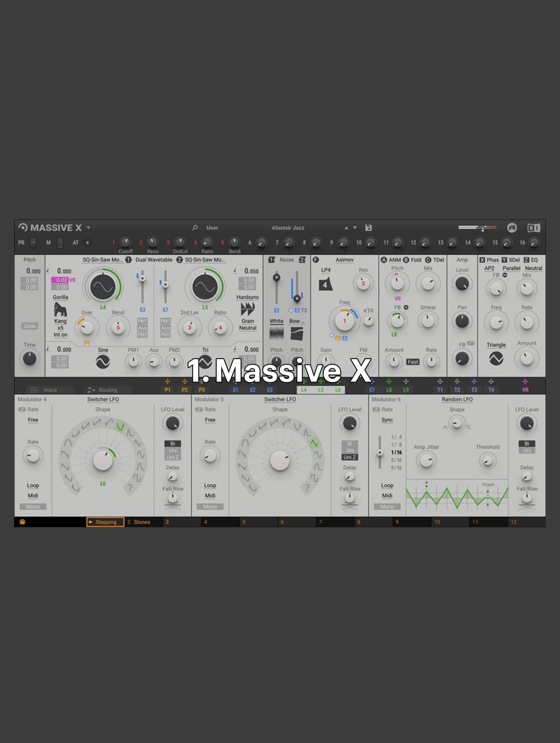Open the Asimov filter type menu
Viewport: 560px width, 743px height.
pyautogui.click(x=345, y=260)
